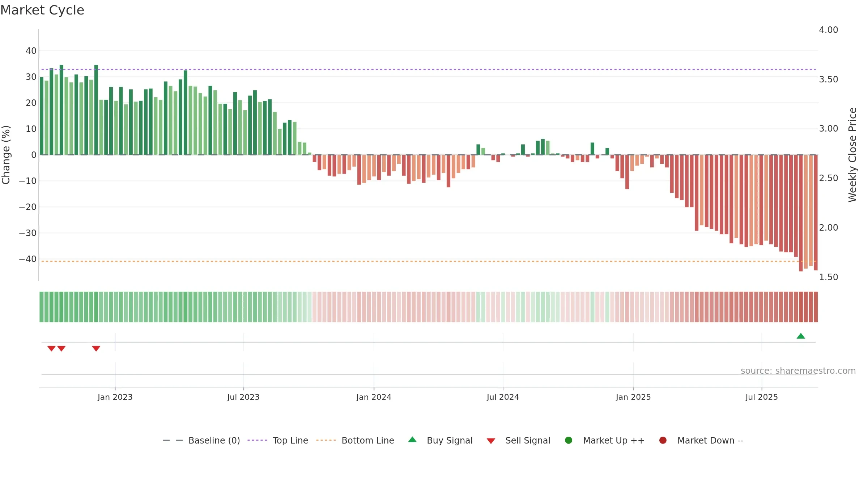Toggle the Bottom Line legend entry
Screen dimensions: 868x488
pos(355,440)
